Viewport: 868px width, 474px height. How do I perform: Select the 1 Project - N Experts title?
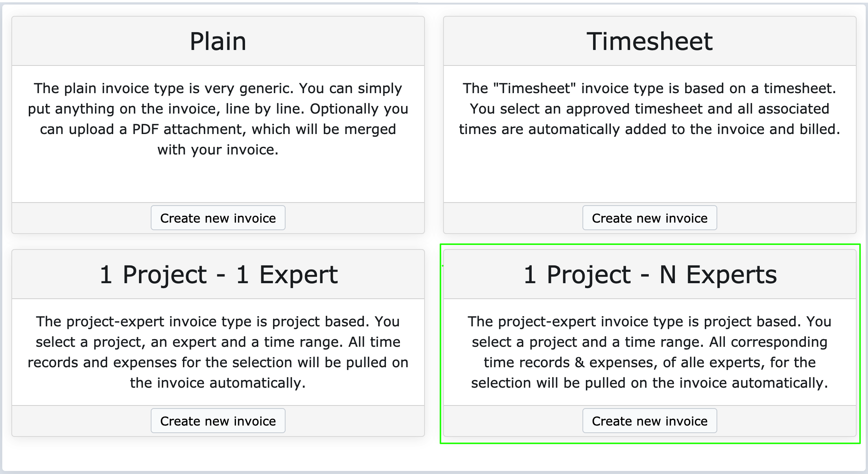tap(650, 274)
